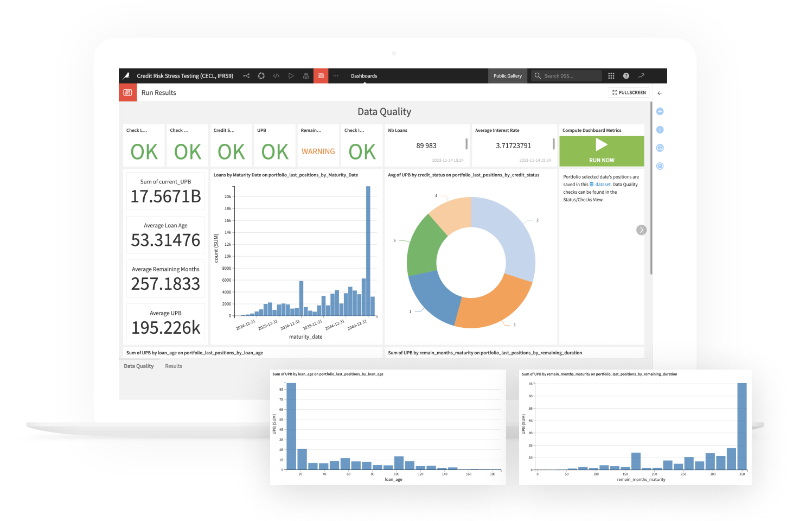Open the Flow share-nodes icon
The width and height of the screenshot is (812, 521).
click(246, 76)
